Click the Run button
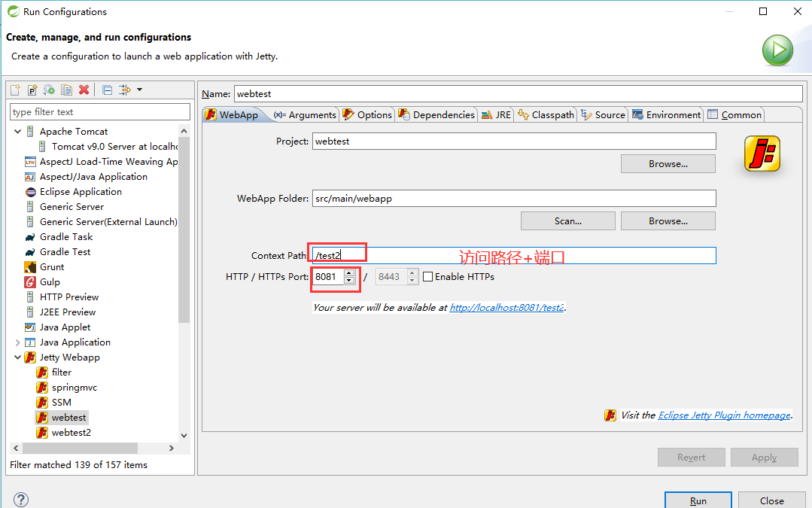 pyautogui.click(x=698, y=500)
